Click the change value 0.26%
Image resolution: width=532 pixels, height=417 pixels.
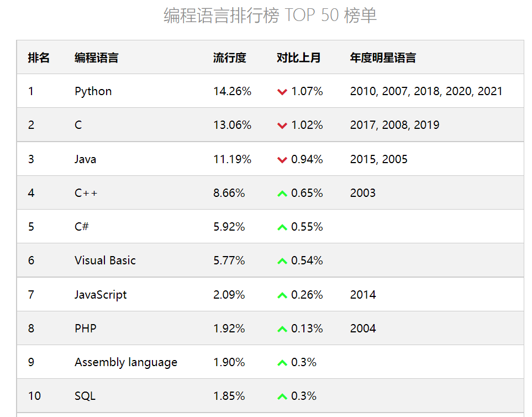click(307, 294)
